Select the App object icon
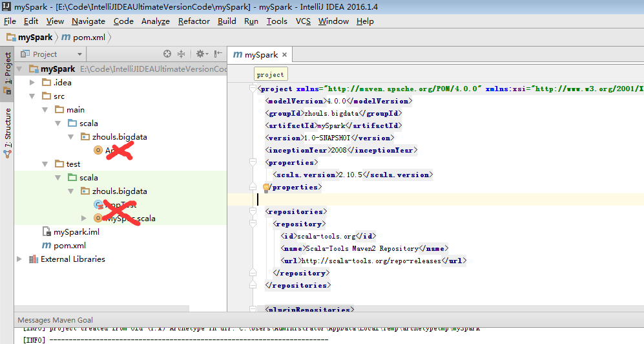Screen dimensions: 644x344 tap(98, 151)
